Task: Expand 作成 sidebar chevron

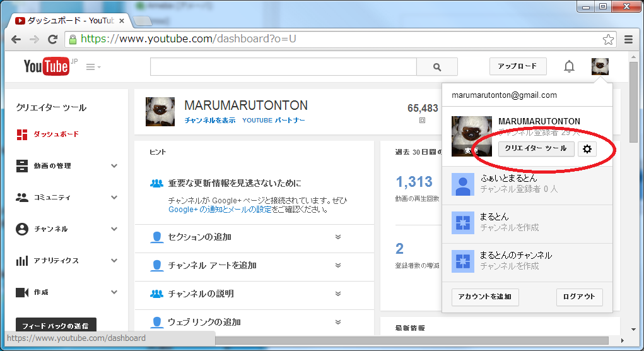Action: click(114, 292)
